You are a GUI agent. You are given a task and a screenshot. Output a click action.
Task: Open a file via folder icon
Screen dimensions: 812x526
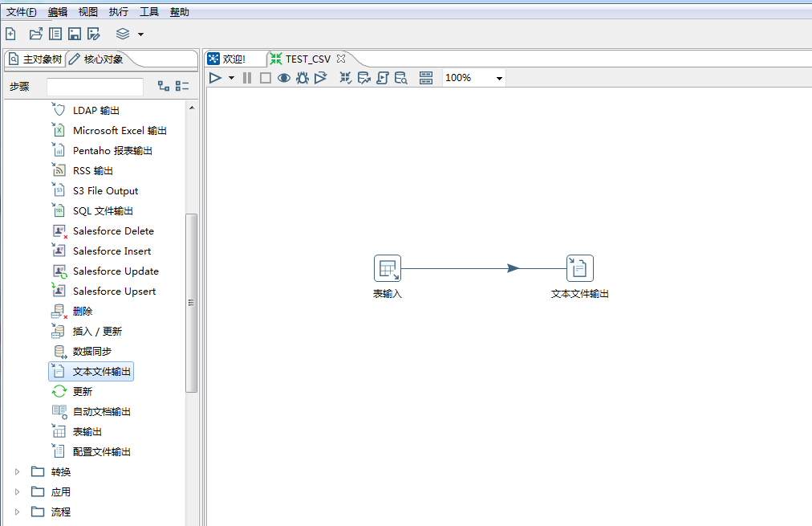(x=36, y=35)
